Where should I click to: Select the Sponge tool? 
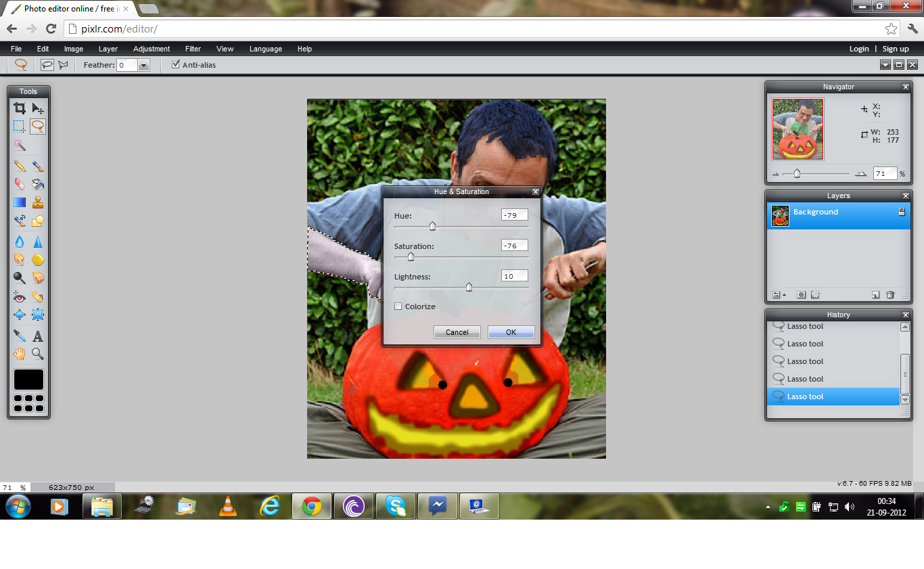[x=38, y=259]
